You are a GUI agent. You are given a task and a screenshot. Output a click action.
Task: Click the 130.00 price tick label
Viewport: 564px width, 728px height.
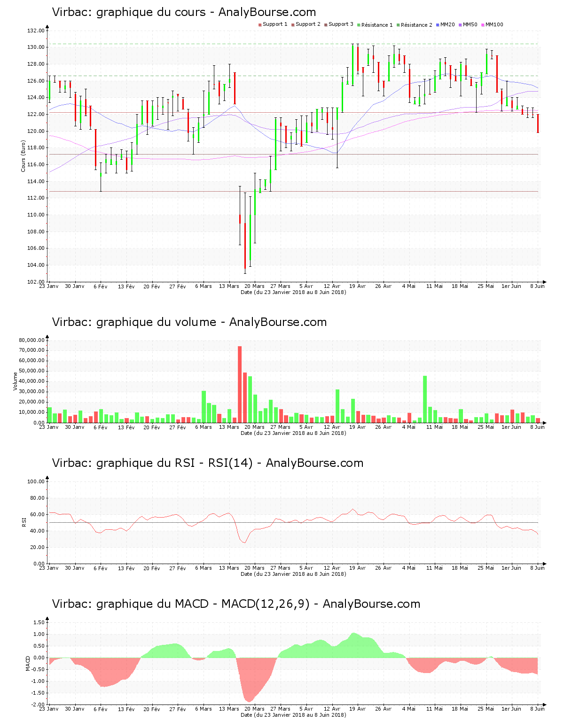click(x=36, y=47)
